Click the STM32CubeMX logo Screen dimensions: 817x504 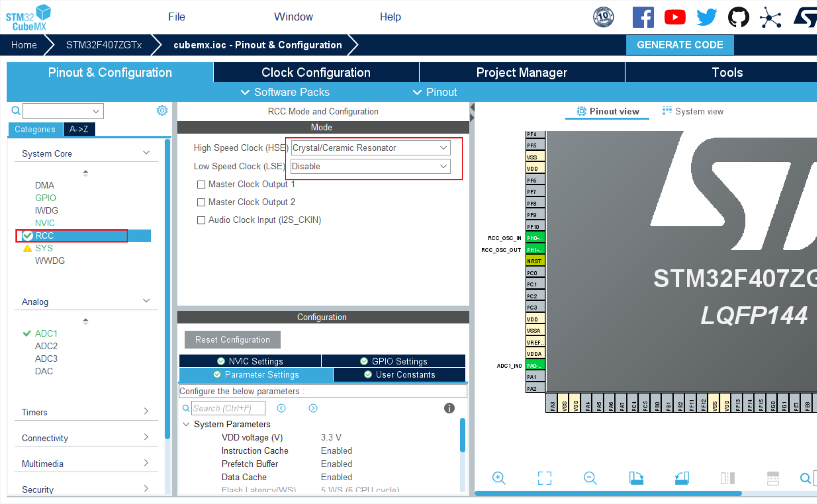(x=28, y=18)
